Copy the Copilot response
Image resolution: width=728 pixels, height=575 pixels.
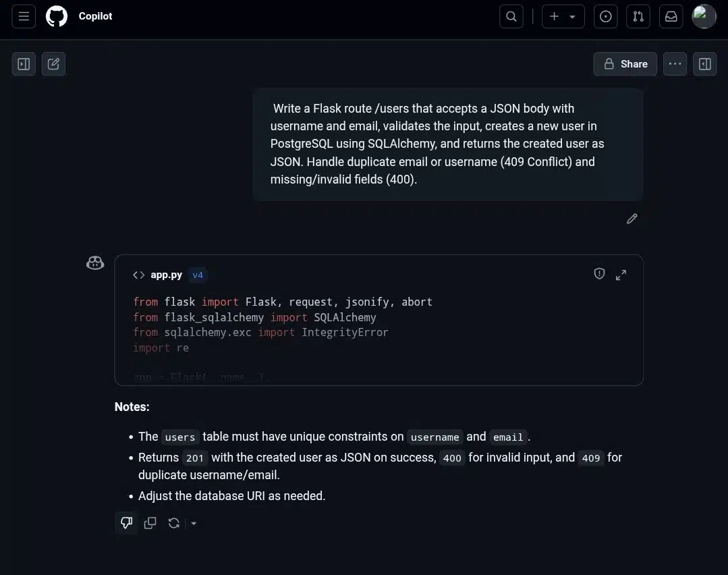click(x=150, y=523)
